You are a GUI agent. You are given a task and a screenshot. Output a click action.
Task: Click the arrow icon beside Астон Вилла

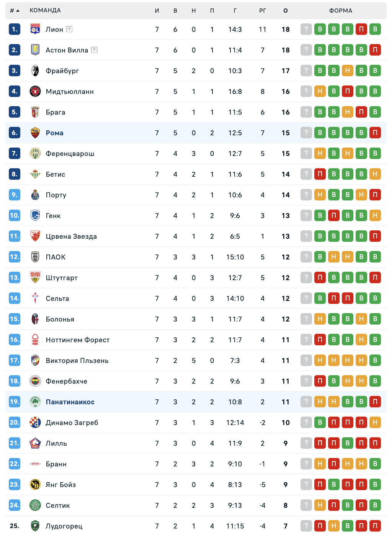(x=94, y=50)
